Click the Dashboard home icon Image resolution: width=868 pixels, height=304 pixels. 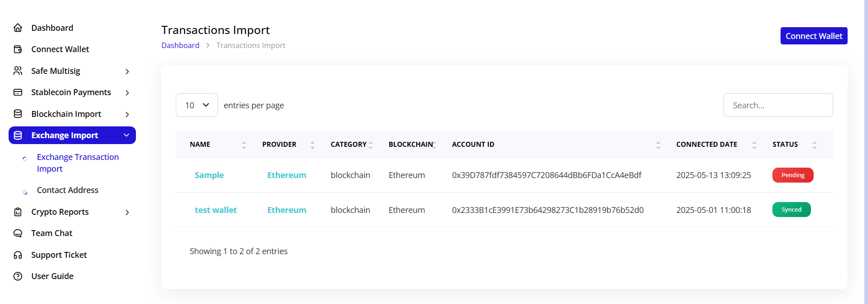click(17, 28)
